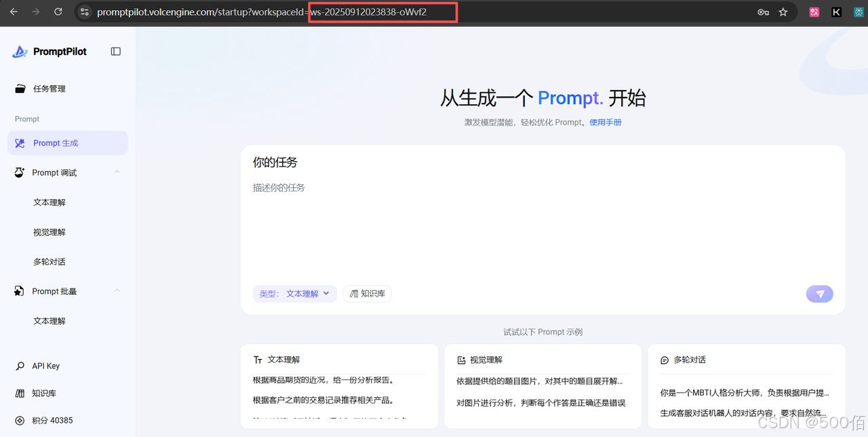Open the K extension icon
Viewport: 868px width, 437px height.
[x=837, y=12]
